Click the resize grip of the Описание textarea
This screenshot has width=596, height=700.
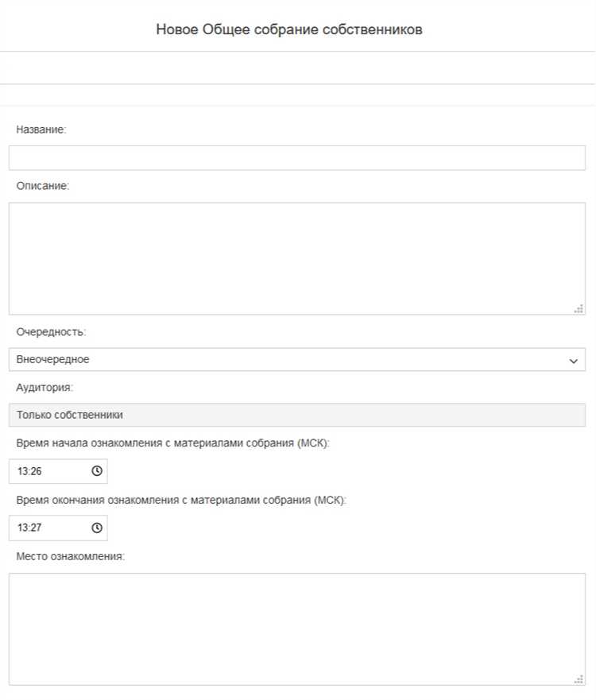tap(579, 309)
